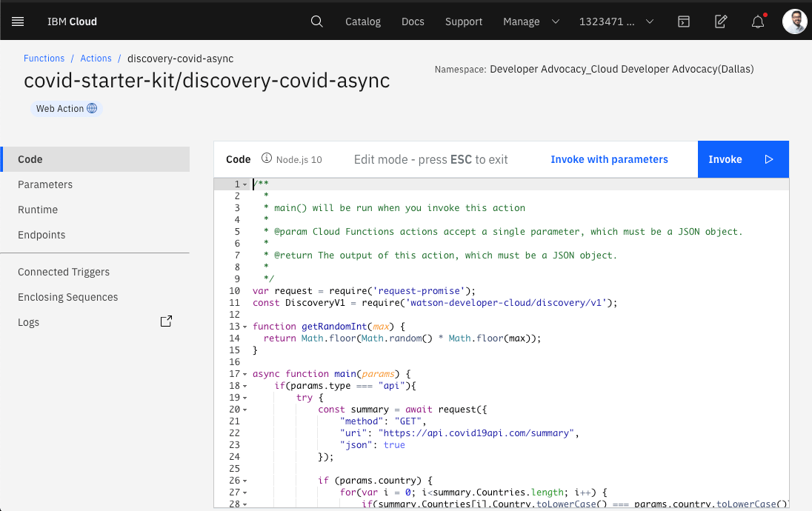Open the user profile avatar
This screenshot has width=812, height=511.
[x=794, y=21]
